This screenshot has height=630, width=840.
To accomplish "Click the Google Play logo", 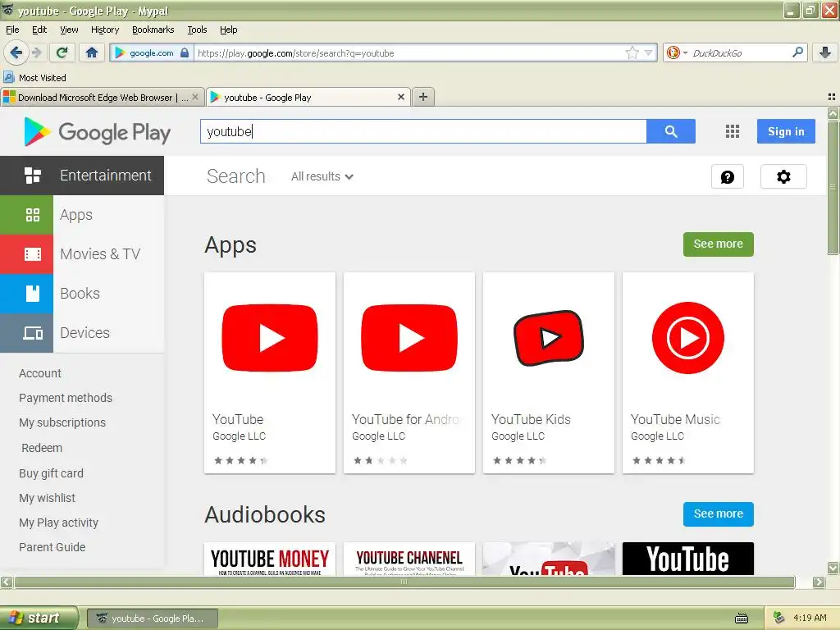I will click(x=97, y=132).
